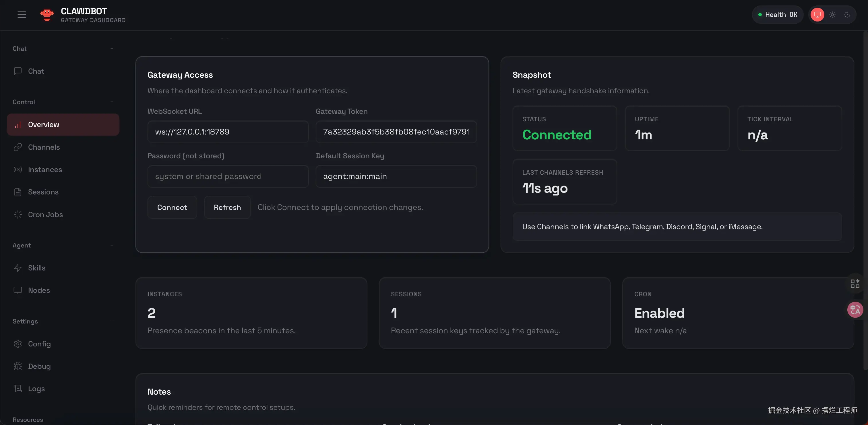Image resolution: width=868 pixels, height=425 pixels.
Task: Select system theme monitor toggle
Action: (817, 14)
